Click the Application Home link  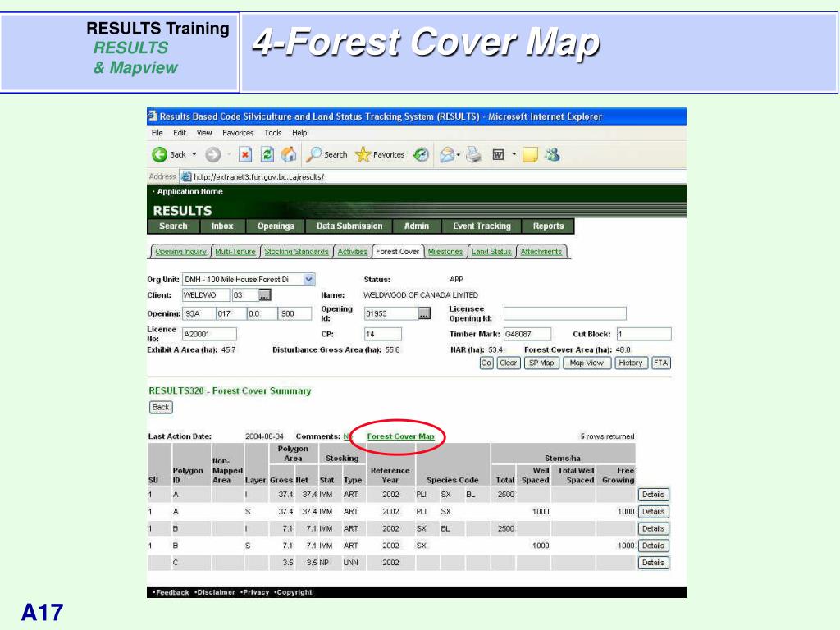[x=189, y=191]
